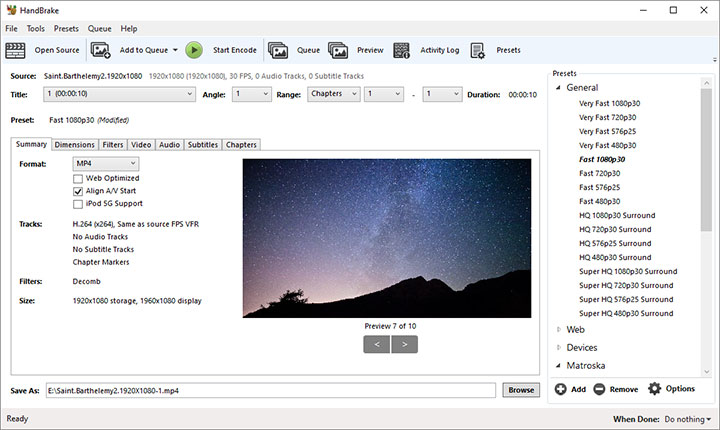Click the Preview toolbar icon
Viewport: 720px width, 430px height.
[x=338, y=50]
